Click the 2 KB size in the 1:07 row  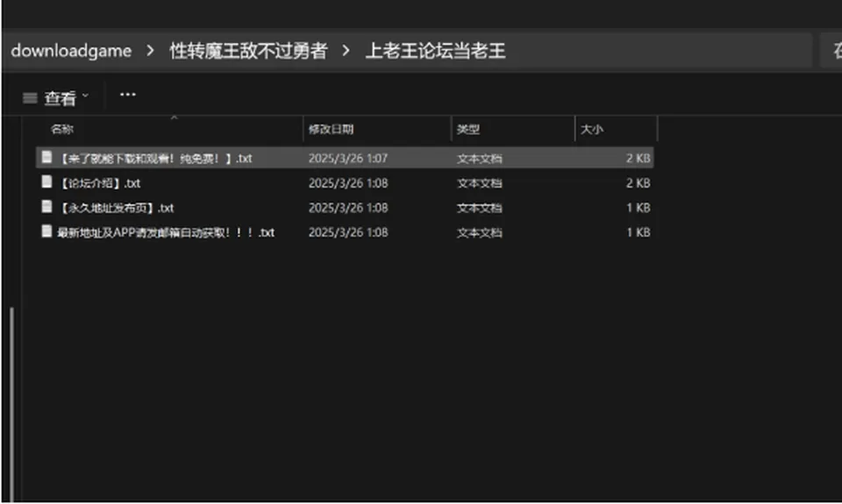pyautogui.click(x=638, y=159)
